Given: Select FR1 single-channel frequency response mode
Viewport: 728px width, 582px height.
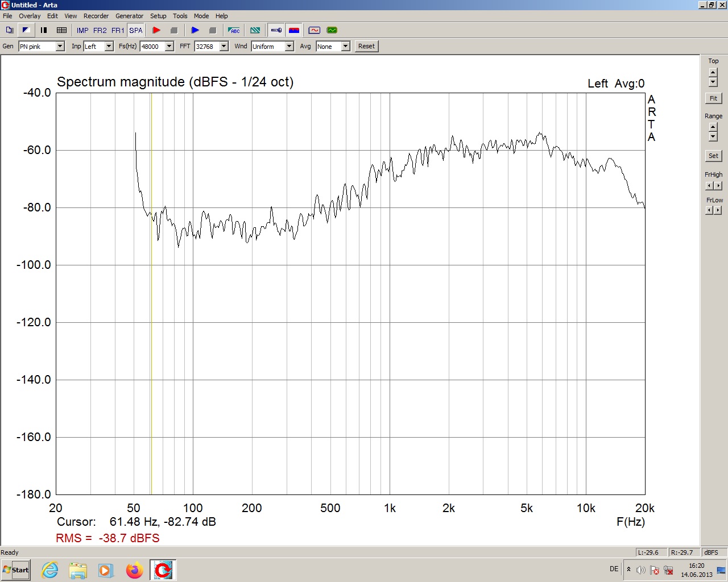Looking at the screenshot, I should (118, 30).
